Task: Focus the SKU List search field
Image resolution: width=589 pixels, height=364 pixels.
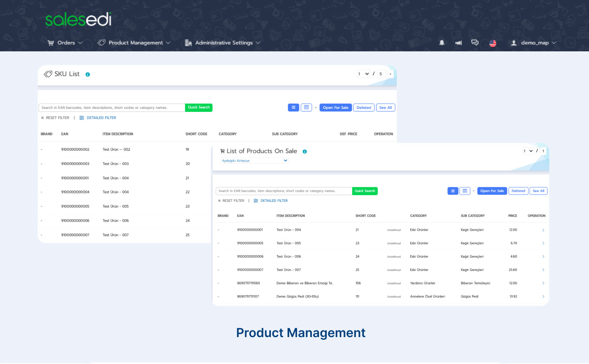Action: [112, 108]
